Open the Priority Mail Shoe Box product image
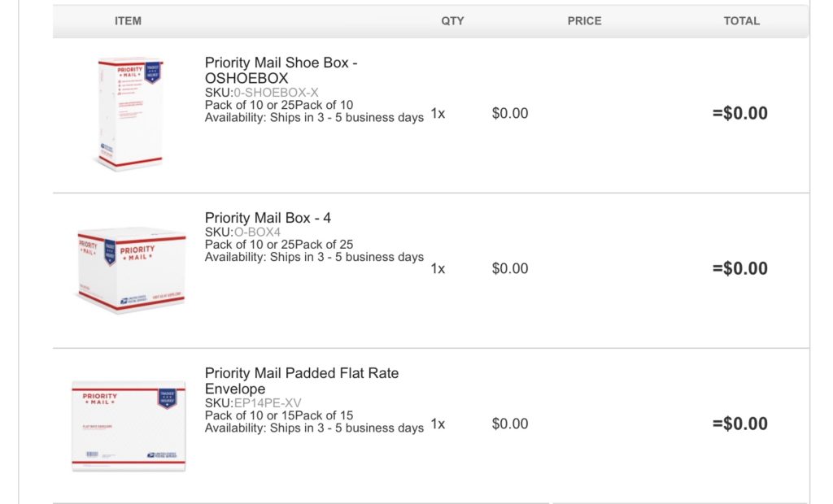 point(129,114)
